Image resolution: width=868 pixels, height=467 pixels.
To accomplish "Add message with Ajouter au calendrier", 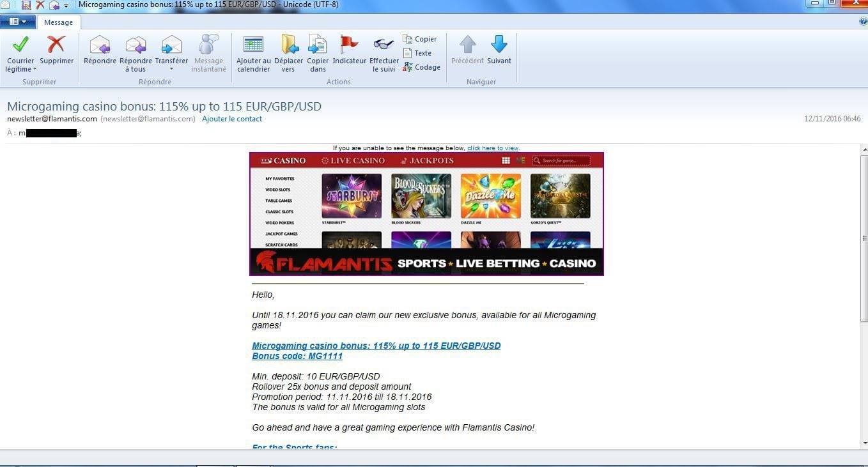I will (x=254, y=54).
